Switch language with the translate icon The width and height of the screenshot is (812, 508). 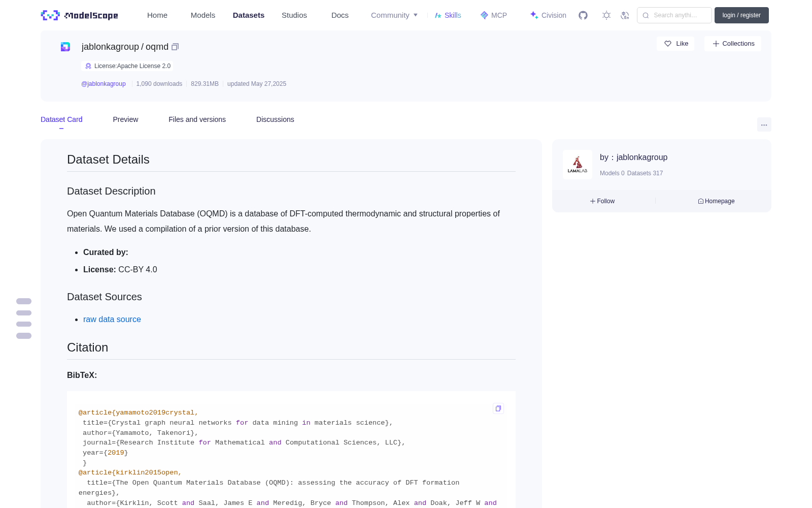click(625, 15)
